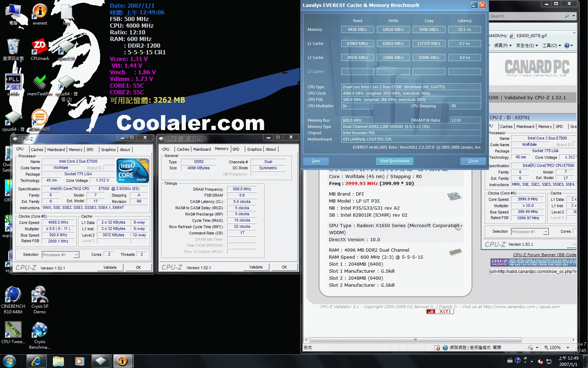Open About tab in middle CPU-Z window

(x=271, y=149)
